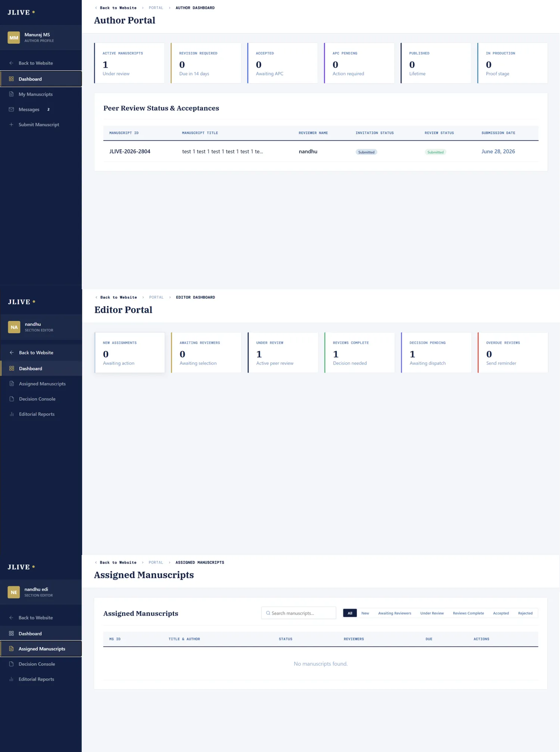Click the JLIVE logo in Assigned Manuscripts sidebar

[x=21, y=567]
